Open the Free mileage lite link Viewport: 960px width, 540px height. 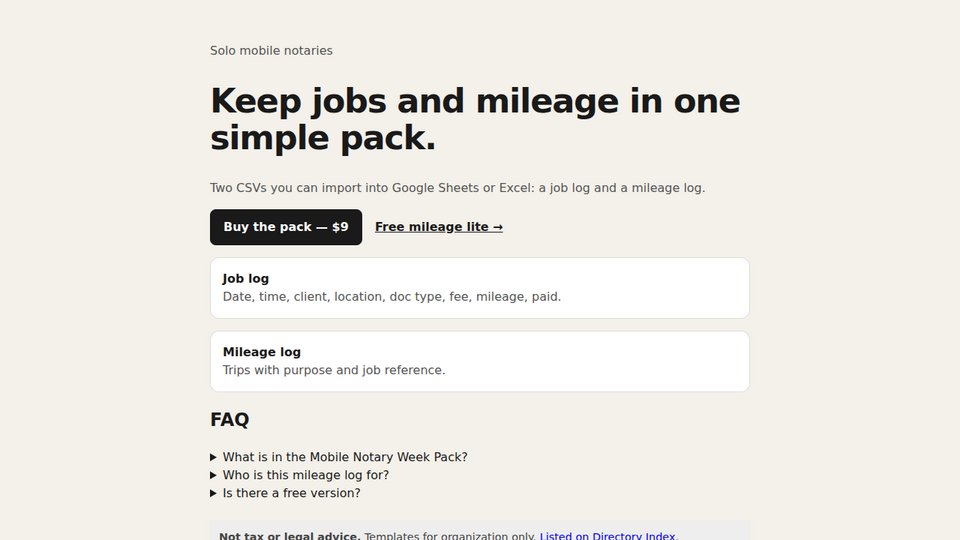click(438, 227)
